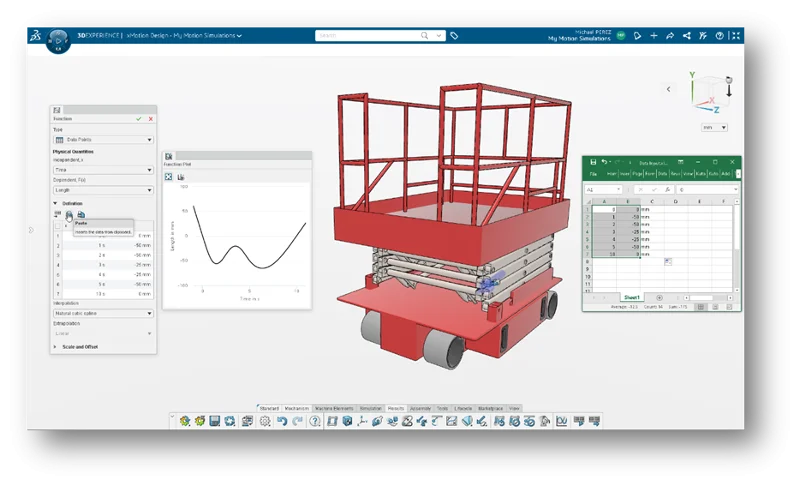
Task: Expand the Scale and Offset section
Action: click(x=55, y=347)
